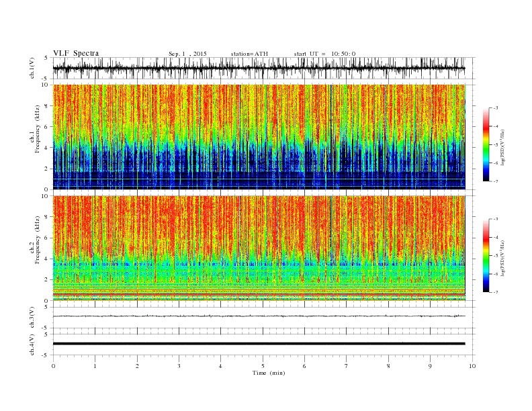Click the "10" kHz tick on ch.1 frequency axis
532x411 pixels.
click(x=45, y=85)
